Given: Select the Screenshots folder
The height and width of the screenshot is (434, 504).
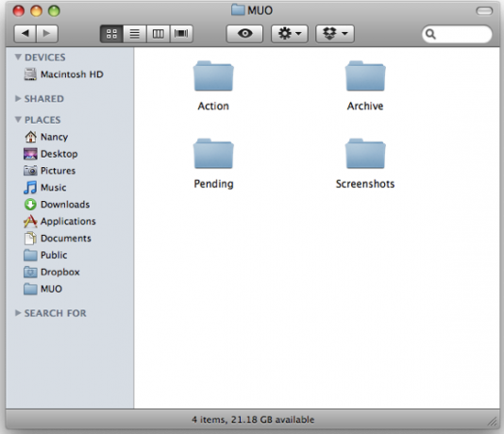Looking at the screenshot, I should [365, 163].
